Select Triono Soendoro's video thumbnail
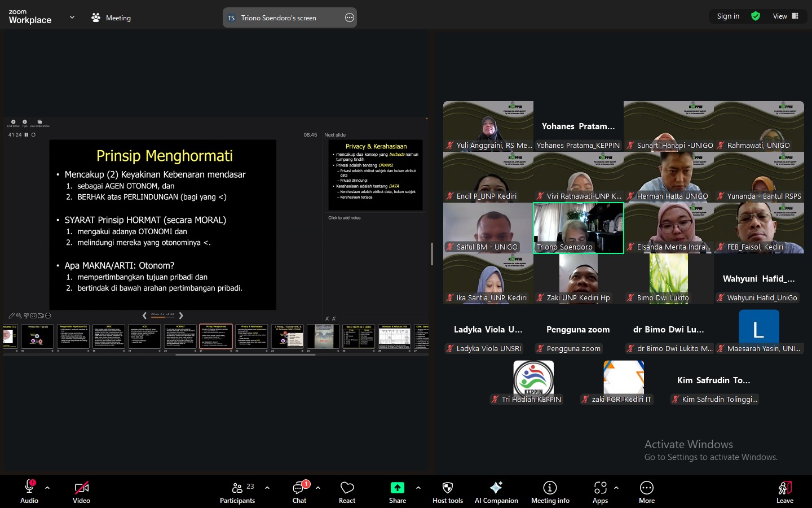 pos(578,227)
